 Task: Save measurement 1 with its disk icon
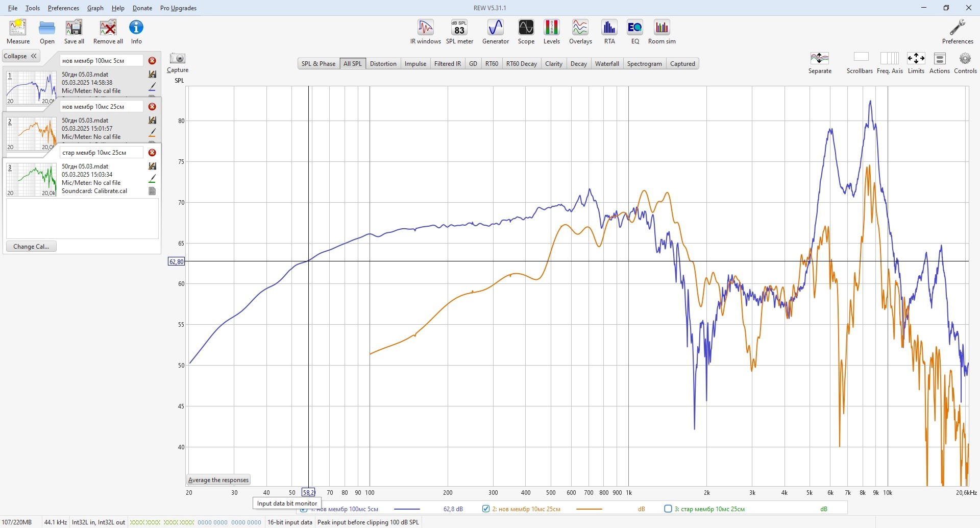(x=152, y=75)
